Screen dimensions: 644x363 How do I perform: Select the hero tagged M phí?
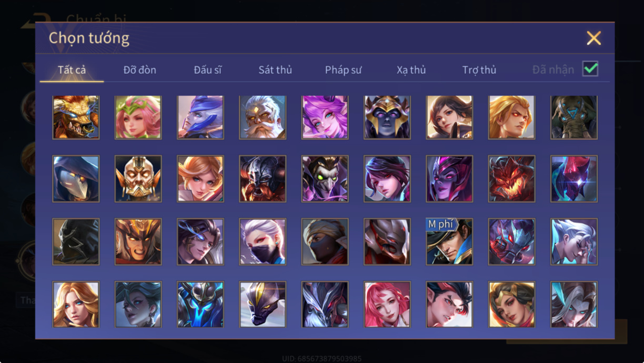[449, 241]
